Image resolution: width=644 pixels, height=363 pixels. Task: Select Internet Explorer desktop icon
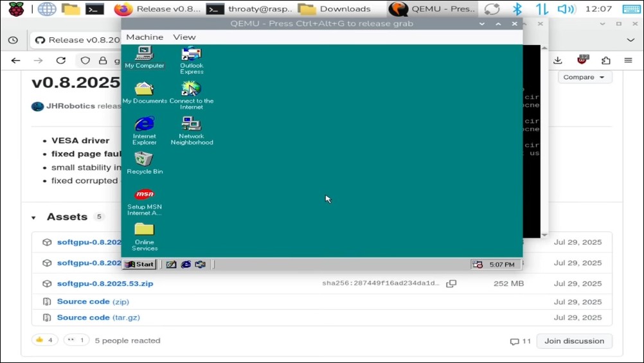pos(144,131)
